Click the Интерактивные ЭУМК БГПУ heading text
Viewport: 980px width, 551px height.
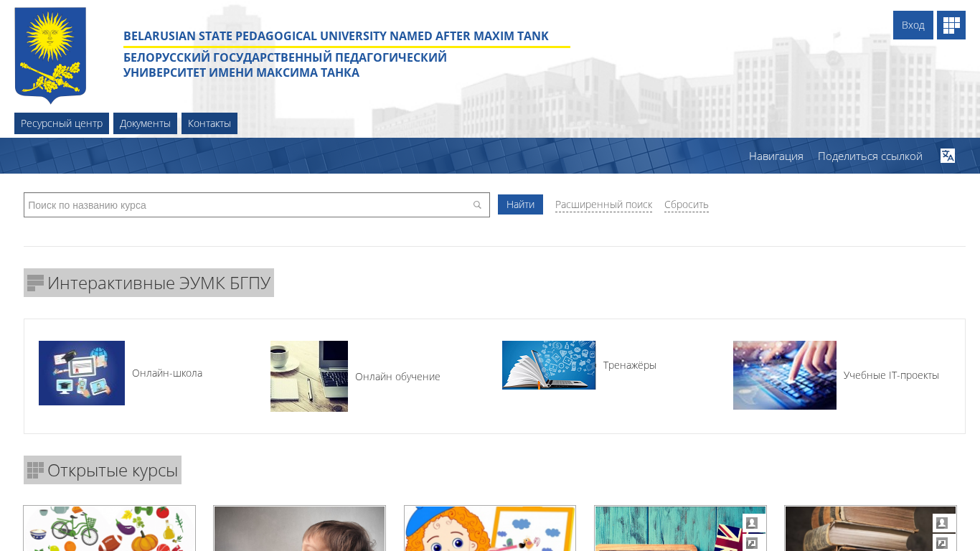click(159, 283)
